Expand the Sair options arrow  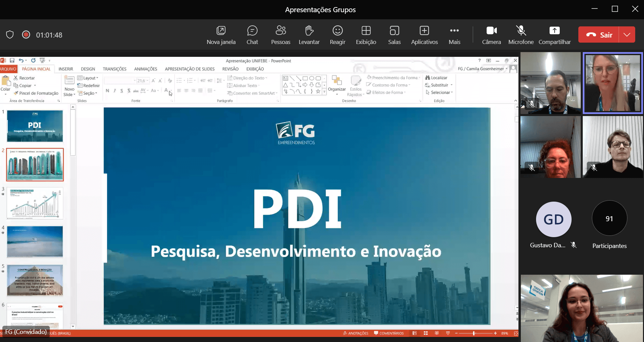627,35
